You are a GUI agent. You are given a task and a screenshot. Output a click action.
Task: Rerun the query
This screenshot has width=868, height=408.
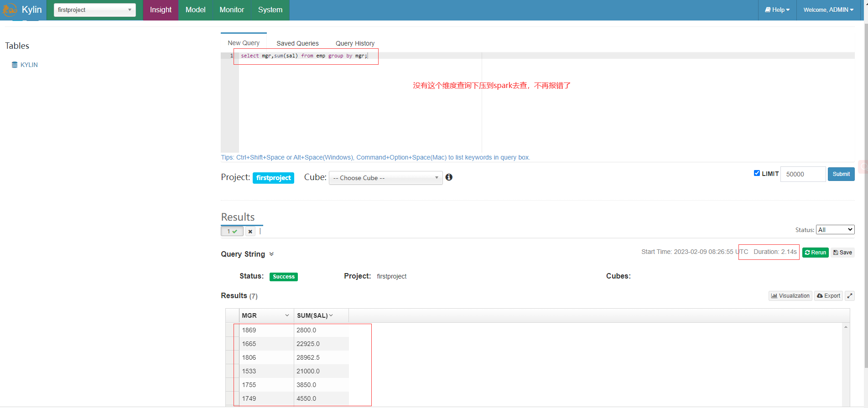click(x=816, y=253)
